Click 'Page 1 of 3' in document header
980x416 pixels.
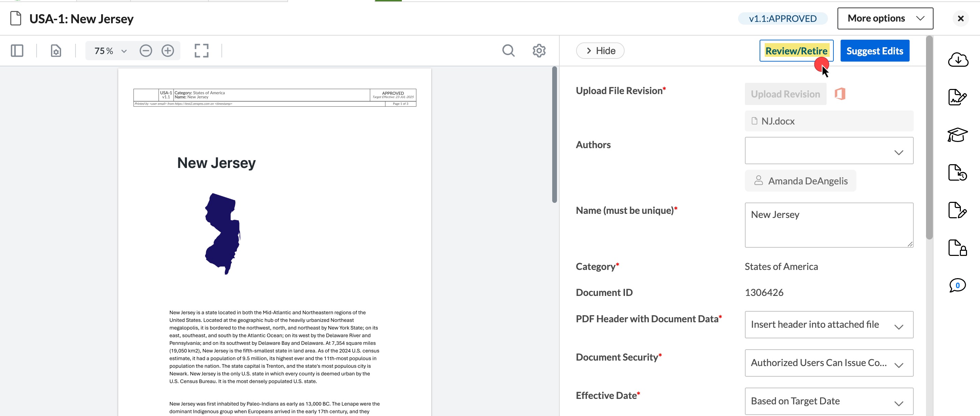[x=400, y=104]
